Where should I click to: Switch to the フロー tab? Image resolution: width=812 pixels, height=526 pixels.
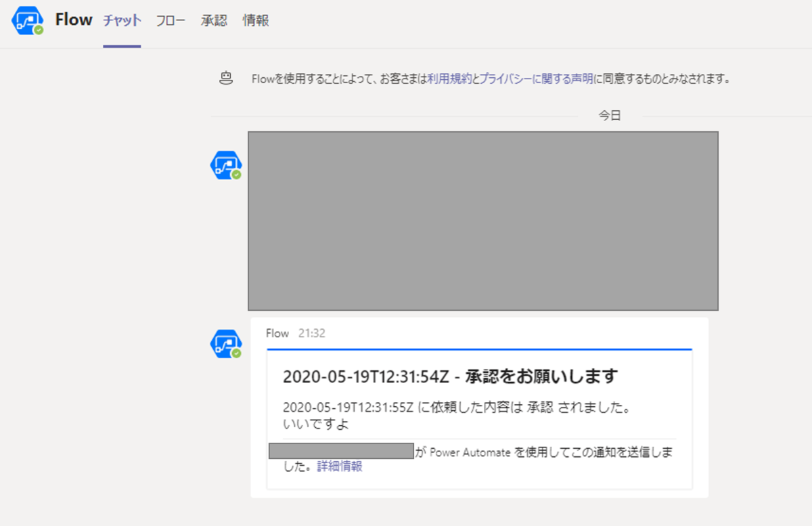point(171,20)
